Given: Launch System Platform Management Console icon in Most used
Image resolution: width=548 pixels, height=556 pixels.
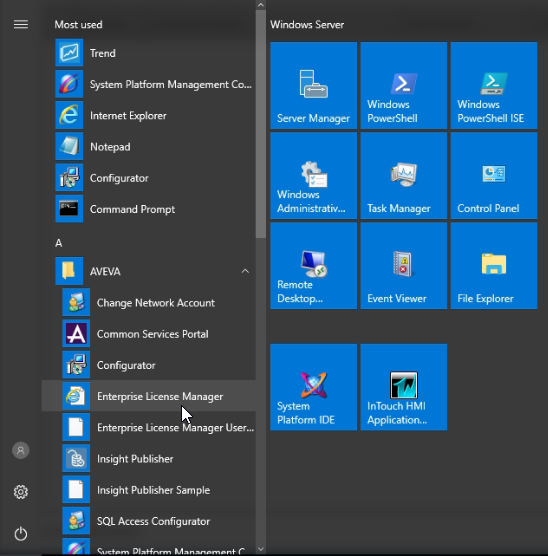Looking at the screenshot, I should click(69, 84).
